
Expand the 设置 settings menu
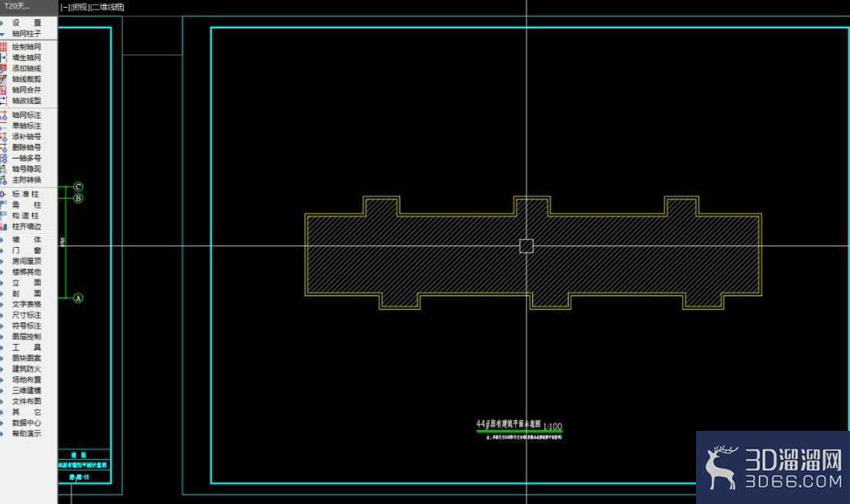[26, 23]
